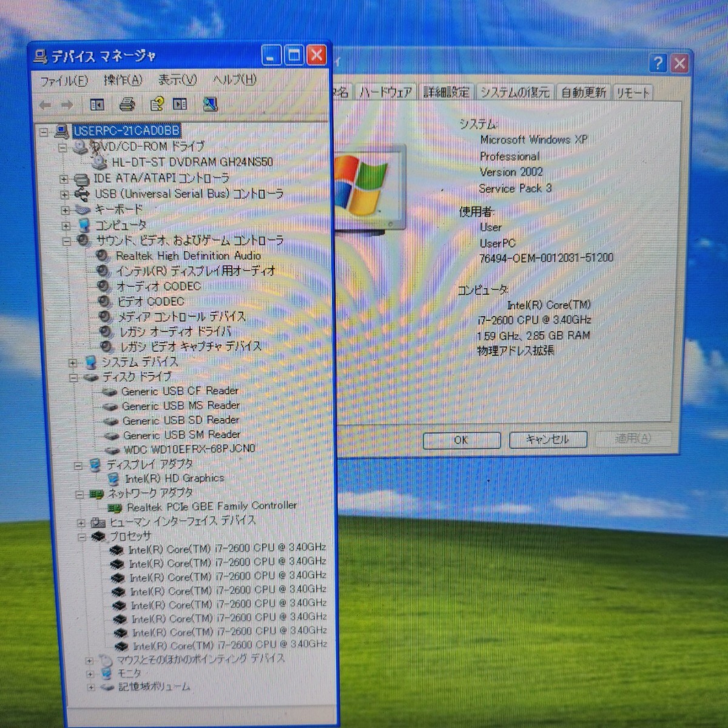Select Intel(R) HD Graphics display adapter
The width and height of the screenshot is (728, 728).
pos(174,478)
